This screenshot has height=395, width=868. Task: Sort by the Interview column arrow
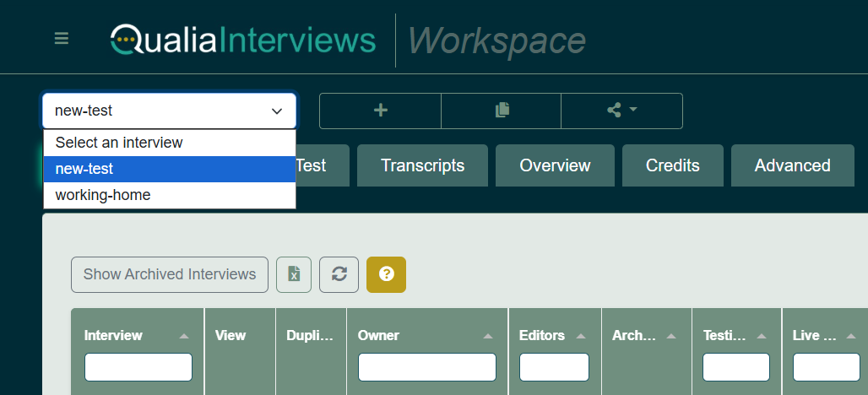184,336
